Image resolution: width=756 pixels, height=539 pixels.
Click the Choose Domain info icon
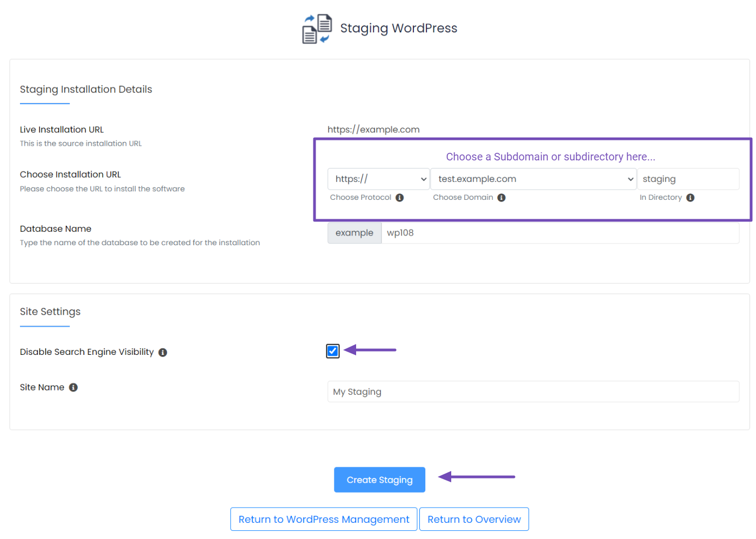pyautogui.click(x=501, y=198)
